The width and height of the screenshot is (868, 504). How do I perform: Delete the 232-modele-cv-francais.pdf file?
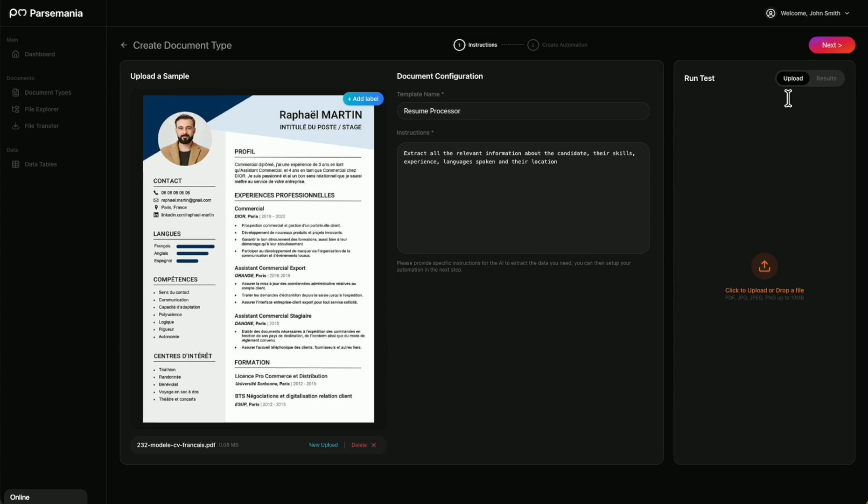pos(358,445)
